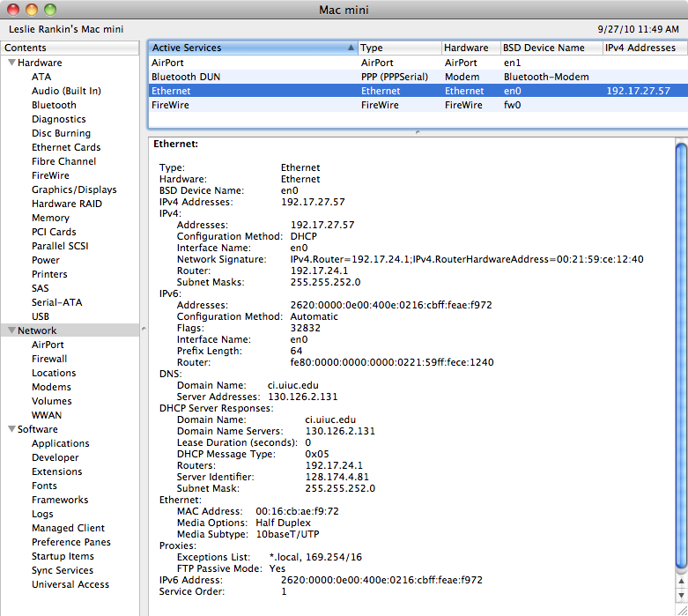Sort by Hardware column header

click(x=470, y=48)
